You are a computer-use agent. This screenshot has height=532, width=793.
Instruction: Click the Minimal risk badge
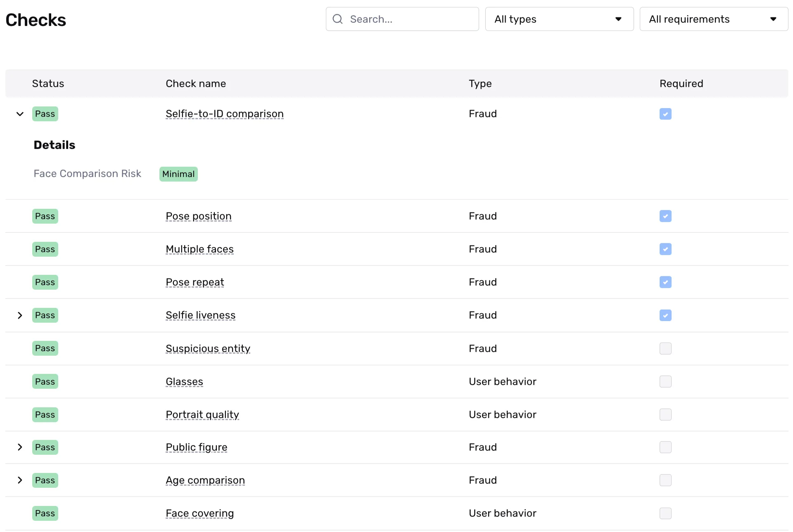pos(178,174)
